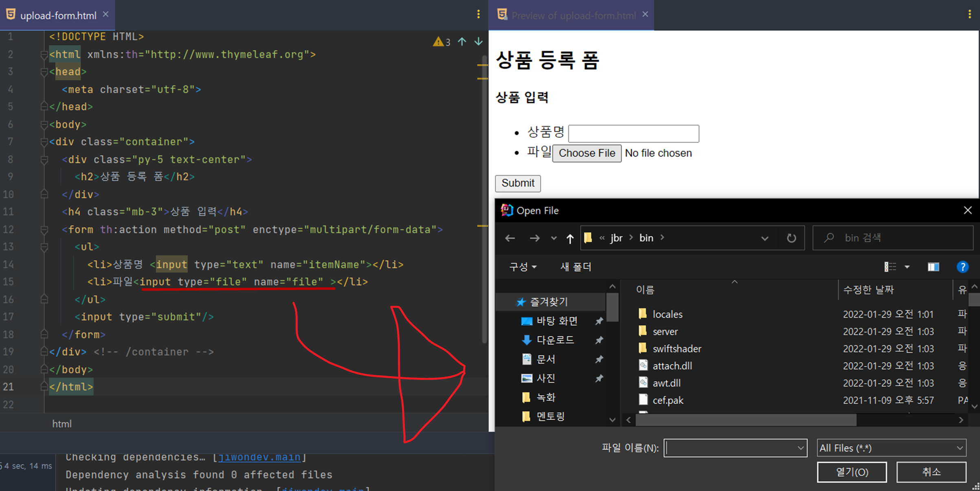980x491 pixels.
Task: Collapse the form tag fold marker
Action: 44,230
